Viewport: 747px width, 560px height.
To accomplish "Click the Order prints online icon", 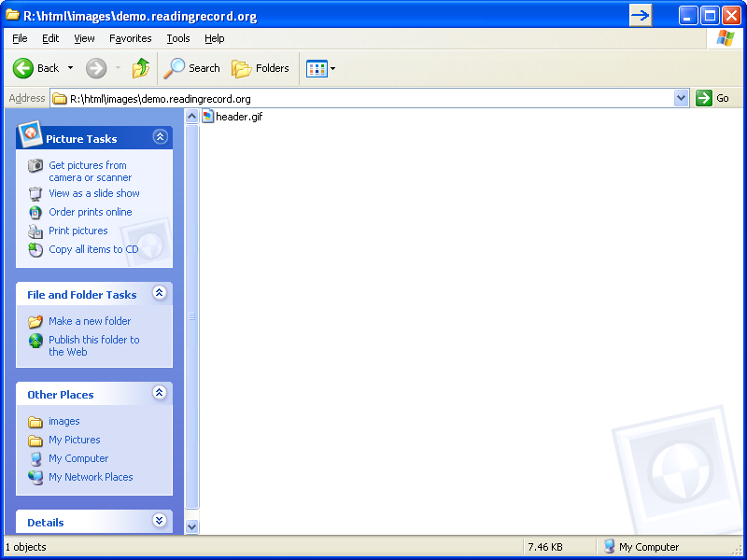I will tap(35, 213).
